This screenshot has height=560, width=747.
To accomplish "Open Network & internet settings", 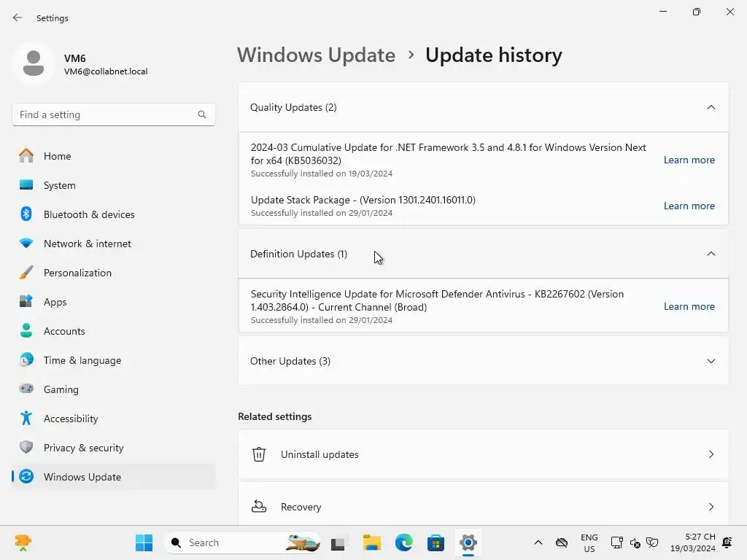I will click(x=114, y=244).
